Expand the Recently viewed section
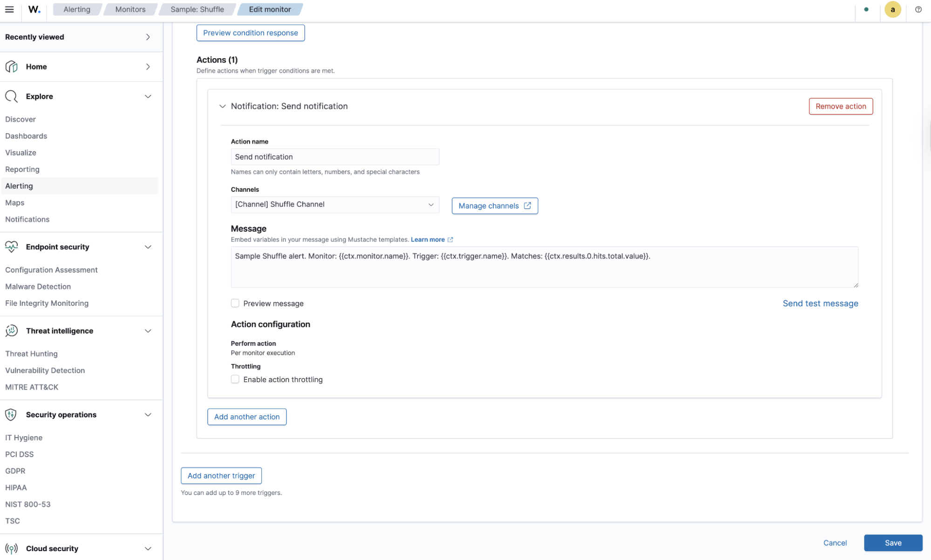This screenshot has height=560, width=931. click(148, 37)
